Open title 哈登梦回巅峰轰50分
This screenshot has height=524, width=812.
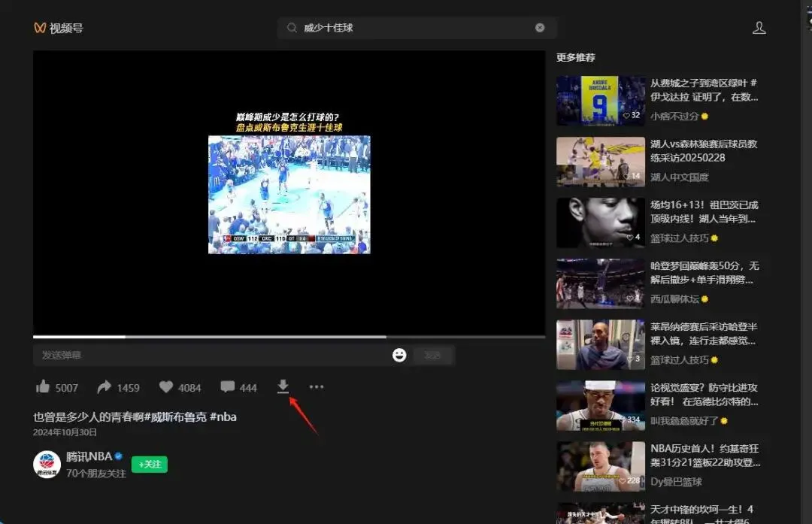click(x=704, y=273)
